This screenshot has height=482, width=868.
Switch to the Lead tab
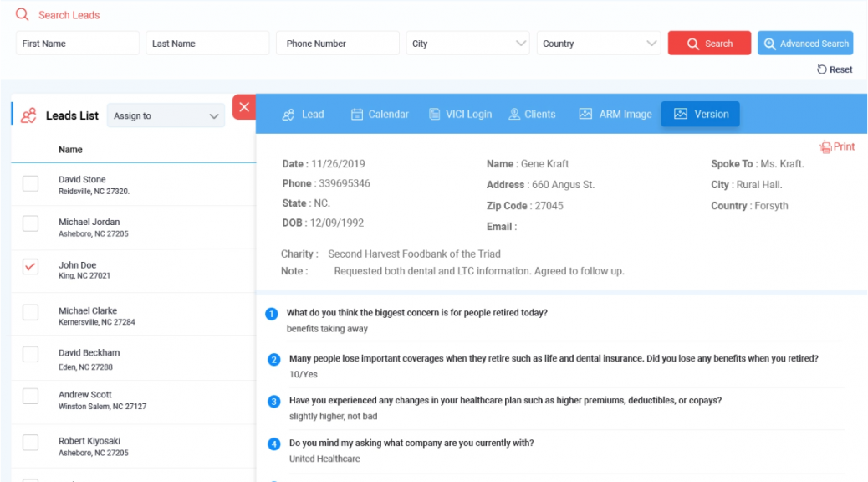click(x=304, y=114)
